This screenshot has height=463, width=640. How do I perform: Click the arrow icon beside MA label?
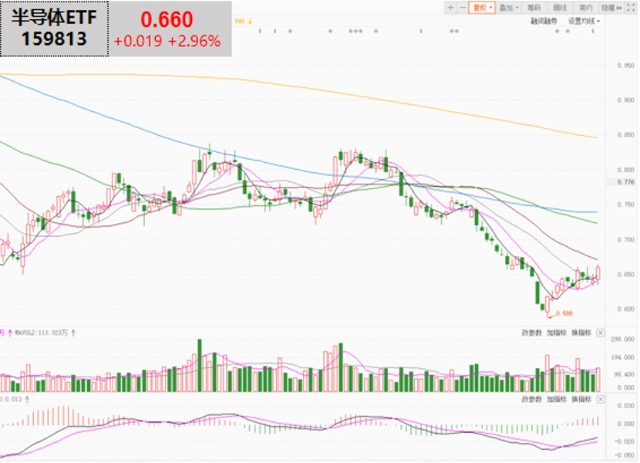click(251, 20)
